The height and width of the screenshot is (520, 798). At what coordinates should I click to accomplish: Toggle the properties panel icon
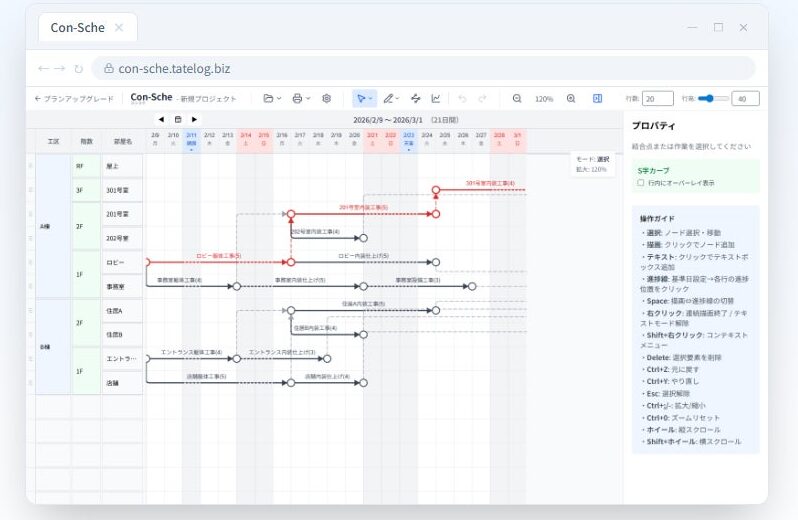(597, 98)
